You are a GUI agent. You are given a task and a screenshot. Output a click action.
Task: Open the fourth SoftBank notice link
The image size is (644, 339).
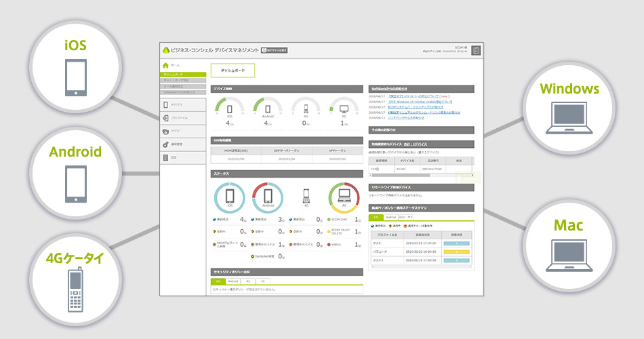pos(424,113)
